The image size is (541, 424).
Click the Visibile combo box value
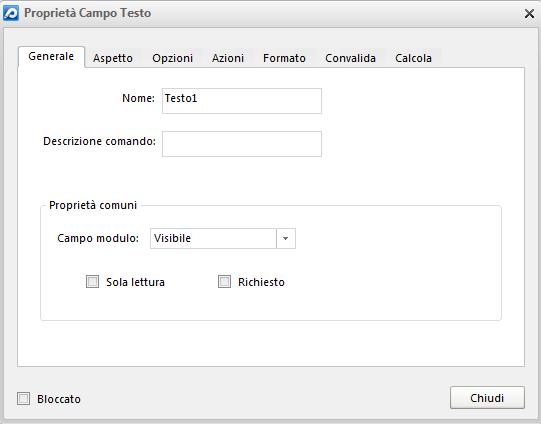pos(213,238)
